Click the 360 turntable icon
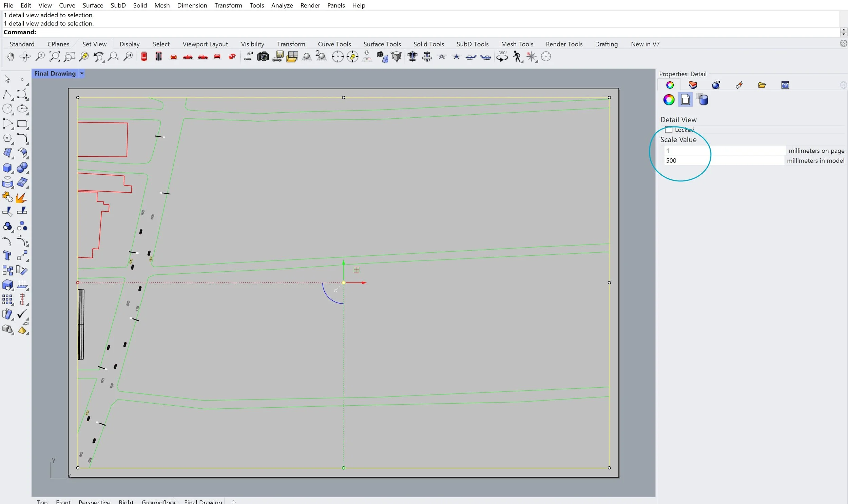 [x=502, y=57]
